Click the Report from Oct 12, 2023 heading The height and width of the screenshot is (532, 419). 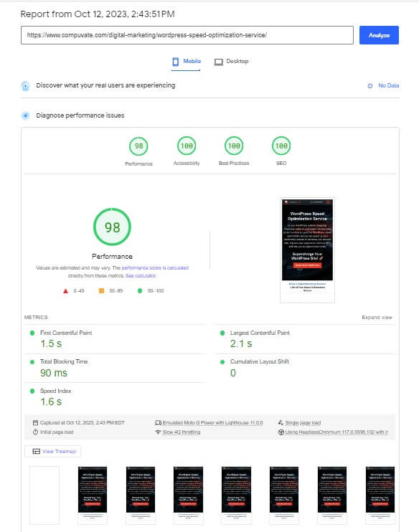(x=98, y=14)
